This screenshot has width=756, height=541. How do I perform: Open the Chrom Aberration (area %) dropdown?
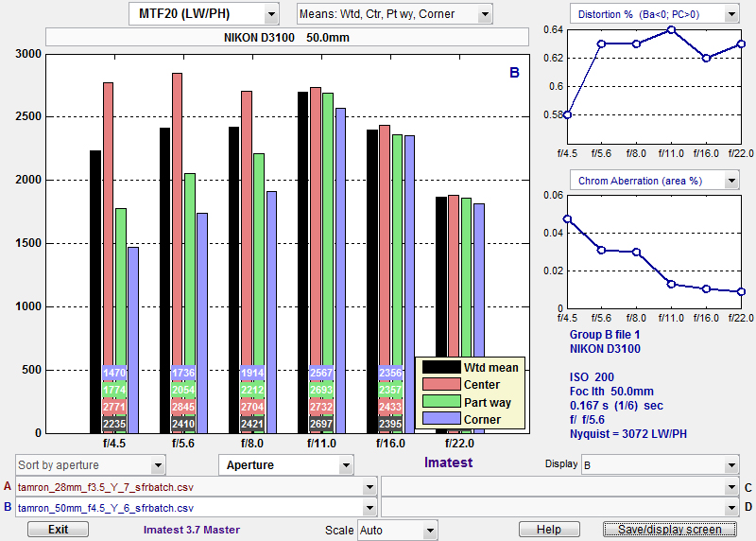[654, 181]
